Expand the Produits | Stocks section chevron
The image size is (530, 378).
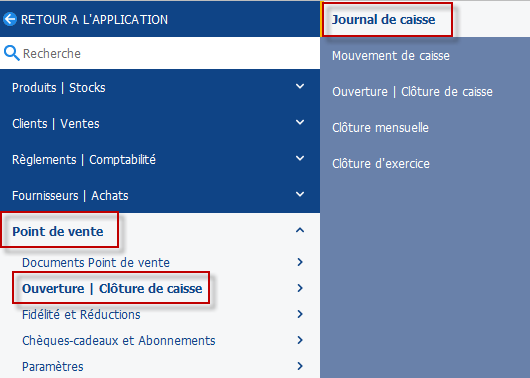pos(299,87)
